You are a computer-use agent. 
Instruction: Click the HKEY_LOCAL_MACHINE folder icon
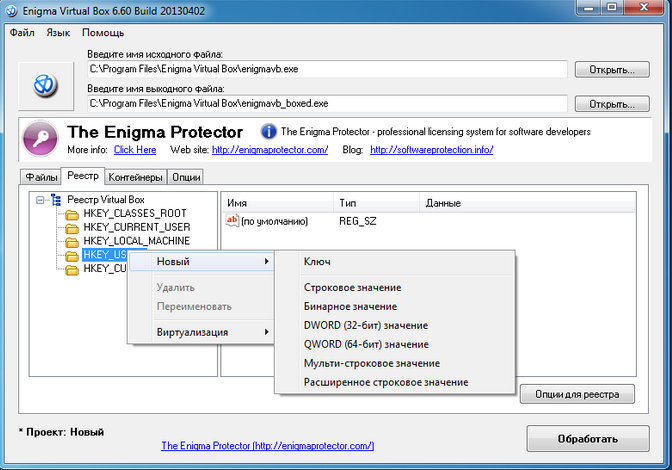(72, 242)
